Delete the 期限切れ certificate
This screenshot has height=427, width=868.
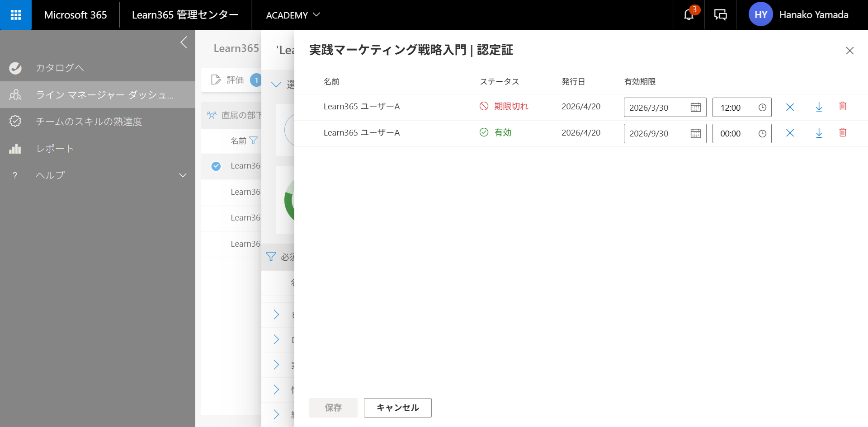pyautogui.click(x=843, y=106)
